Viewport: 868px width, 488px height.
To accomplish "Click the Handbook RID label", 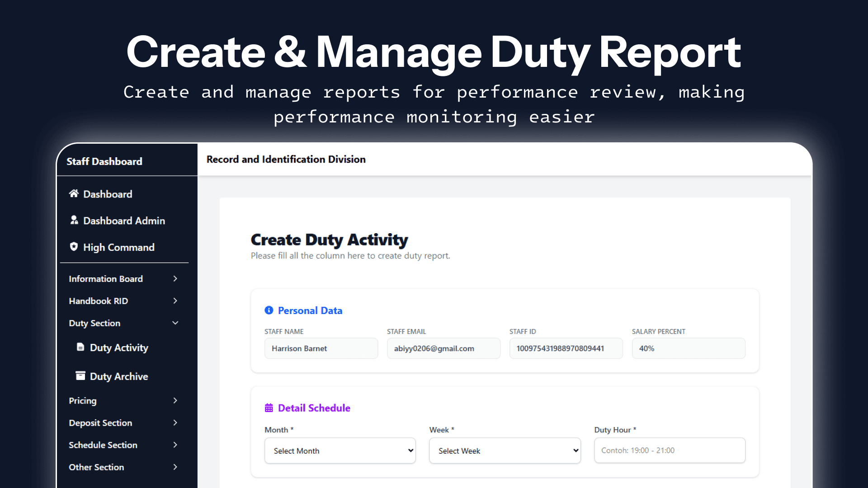I will click(99, 301).
